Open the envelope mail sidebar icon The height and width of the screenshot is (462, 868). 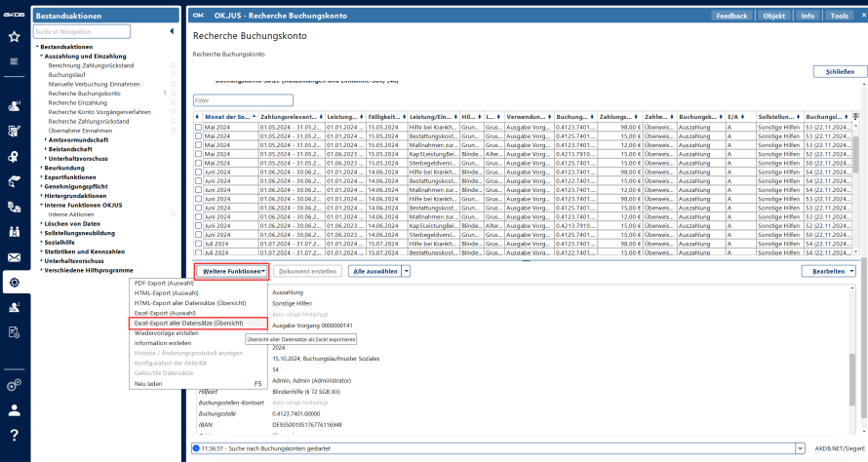tap(15, 257)
